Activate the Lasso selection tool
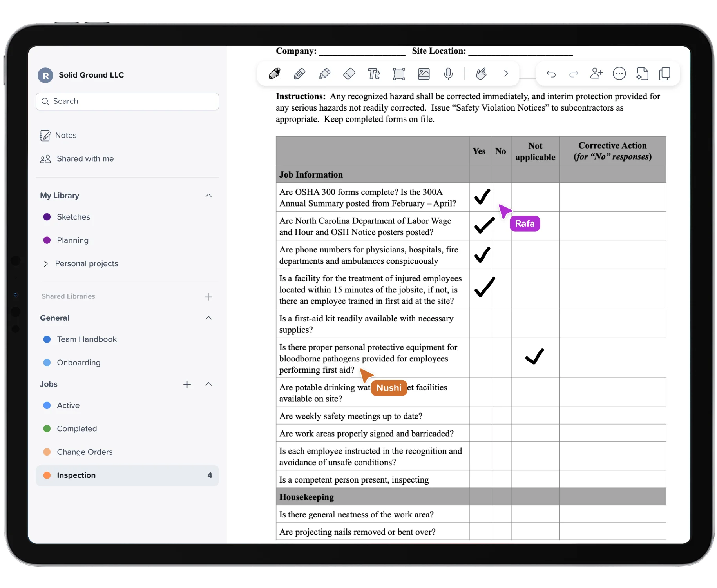Screen dimensions: 717x588 (x=399, y=74)
